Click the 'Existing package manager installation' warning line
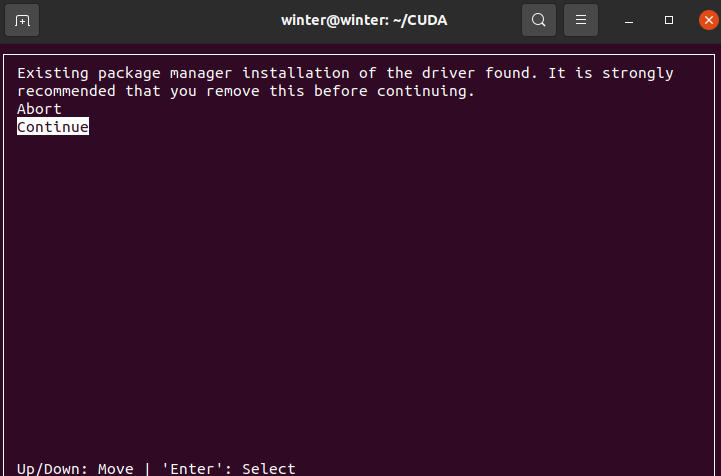This screenshot has width=721, height=476. pos(345,73)
